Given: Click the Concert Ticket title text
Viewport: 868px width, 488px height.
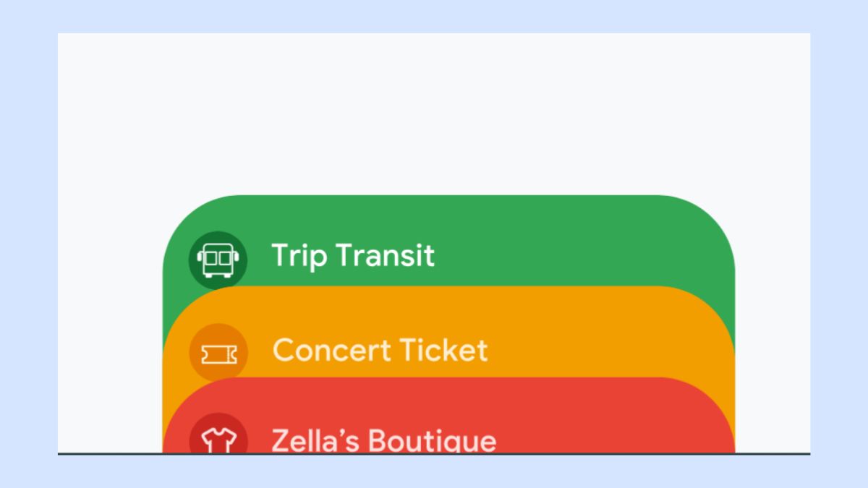Looking at the screenshot, I should pos(380,350).
